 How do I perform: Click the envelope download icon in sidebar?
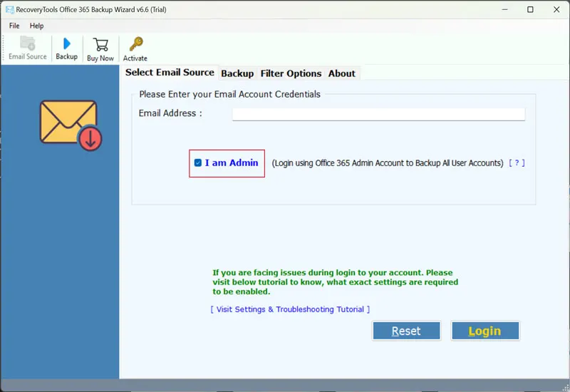point(70,125)
